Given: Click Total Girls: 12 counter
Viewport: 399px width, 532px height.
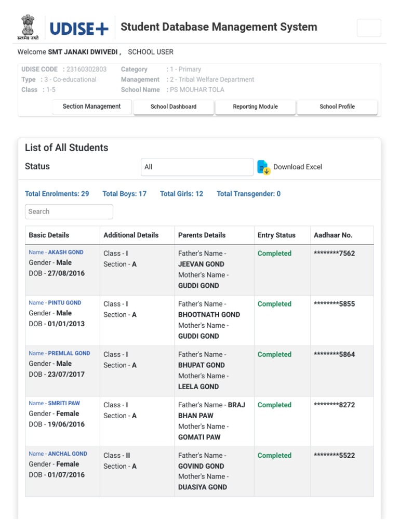Looking at the screenshot, I should click(x=181, y=194).
